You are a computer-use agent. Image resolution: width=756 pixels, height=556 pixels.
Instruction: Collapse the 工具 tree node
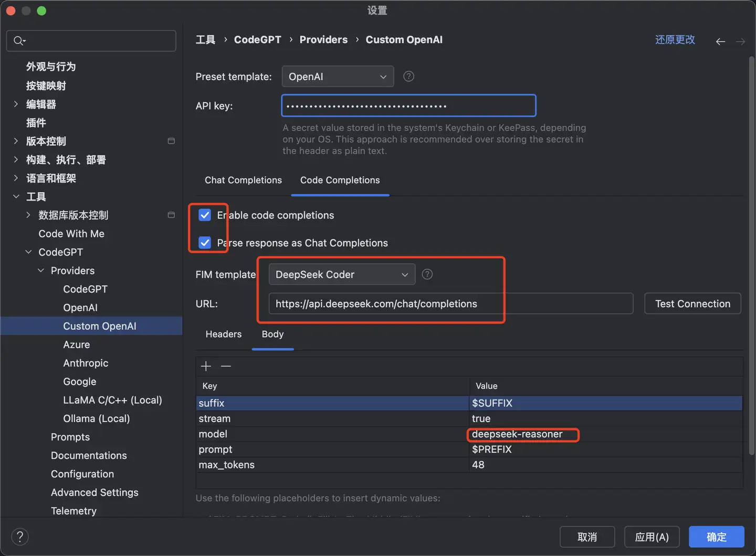16,196
